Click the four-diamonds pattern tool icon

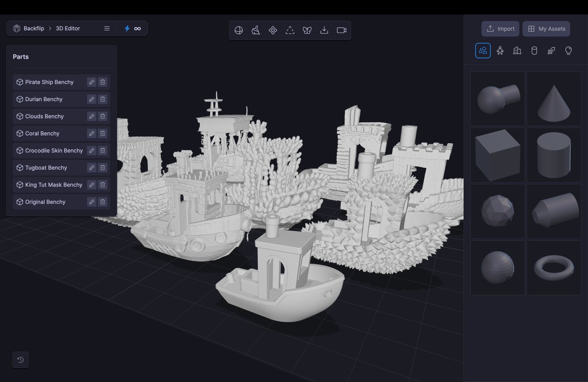coord(273,30)
